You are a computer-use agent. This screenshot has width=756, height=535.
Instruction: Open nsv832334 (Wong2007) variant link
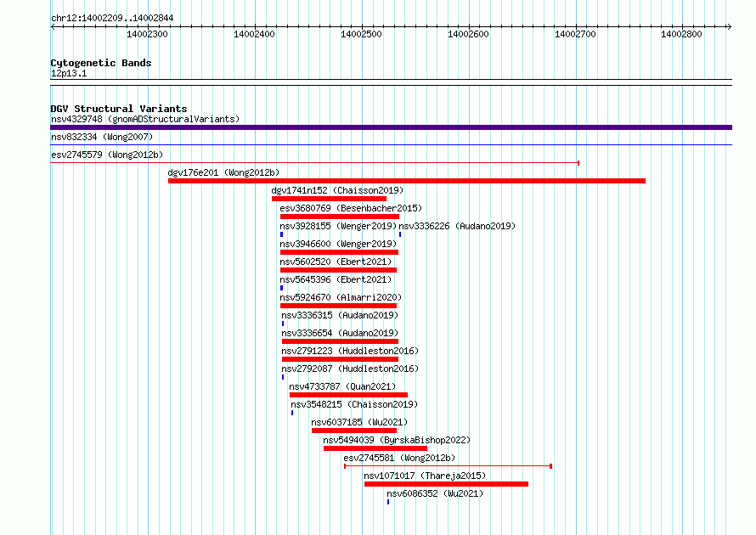pyautogui.click(x=102, y=137)
